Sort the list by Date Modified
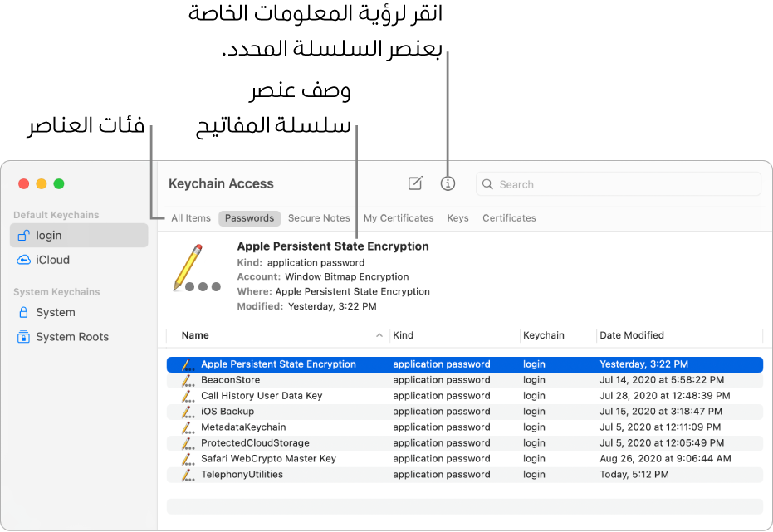This screenshot has width=773, height=532. (632, 335)
